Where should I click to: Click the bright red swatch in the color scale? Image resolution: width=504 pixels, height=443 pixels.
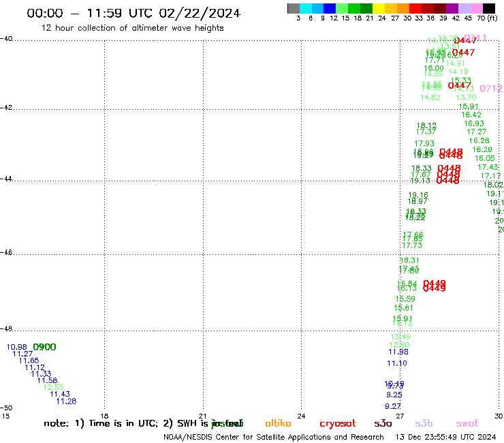[x=415, y=8]
